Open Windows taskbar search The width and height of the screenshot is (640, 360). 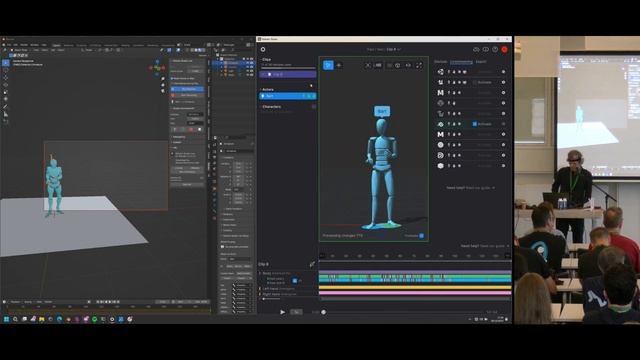15,319
